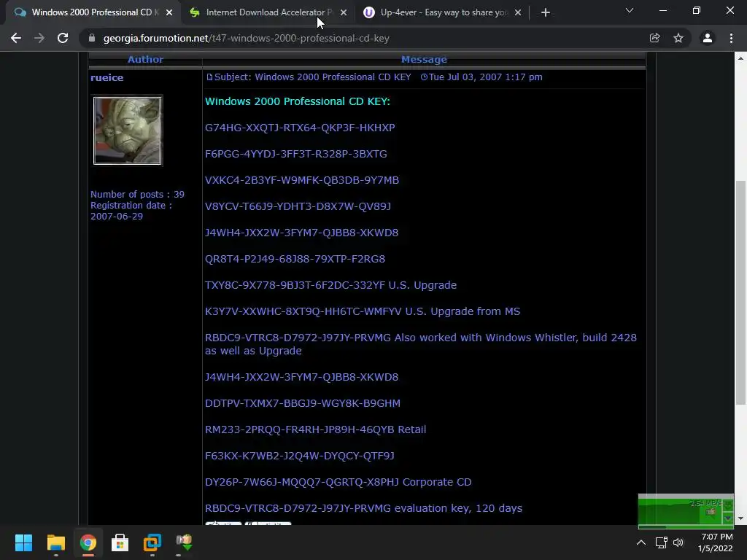Click the page scrollbar down arrow
Screen dimensions: 747x560
click(x=740, y=518)
